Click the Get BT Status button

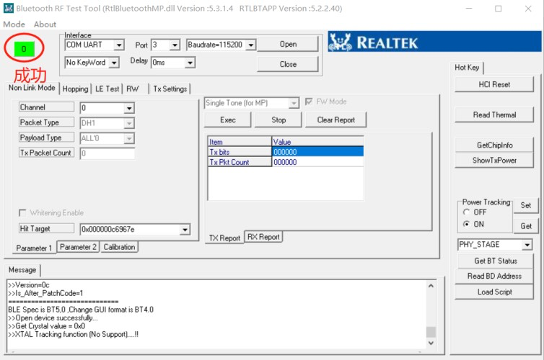(x=495, y=261)
